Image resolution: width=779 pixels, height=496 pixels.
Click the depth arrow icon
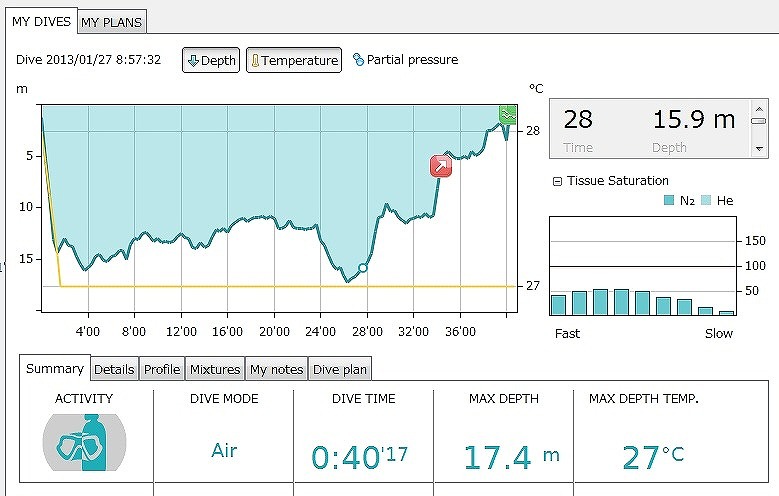pos(192,61)
